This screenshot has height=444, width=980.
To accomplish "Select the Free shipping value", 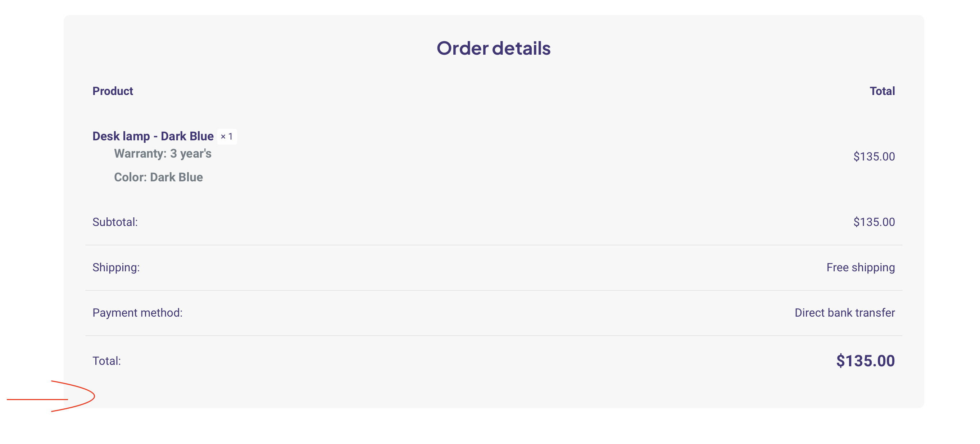I will [x=861, y=267].
